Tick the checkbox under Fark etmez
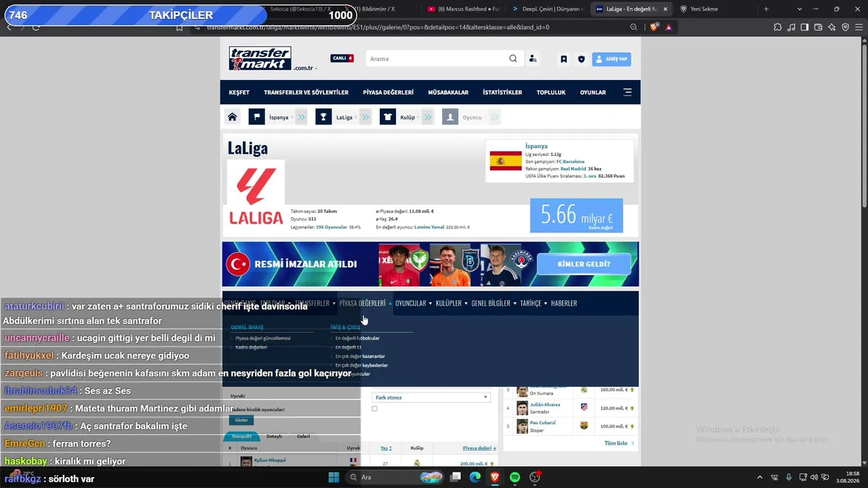 pyautogui.click(x=374, y=409)
